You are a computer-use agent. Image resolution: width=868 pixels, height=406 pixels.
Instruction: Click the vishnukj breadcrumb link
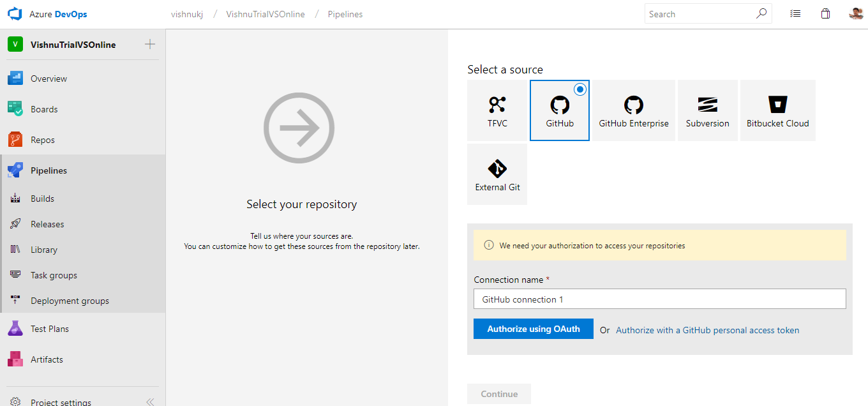click(187, 14)
